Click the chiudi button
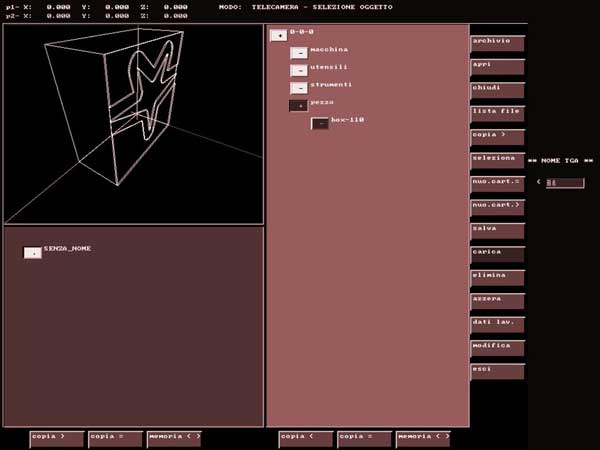 tap(497, 91)
